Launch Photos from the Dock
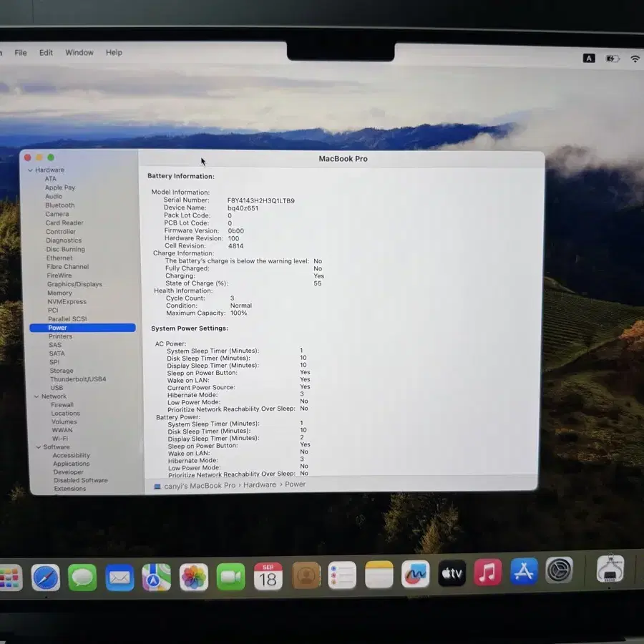Screen dimensions: 644x644 [194, 577]
